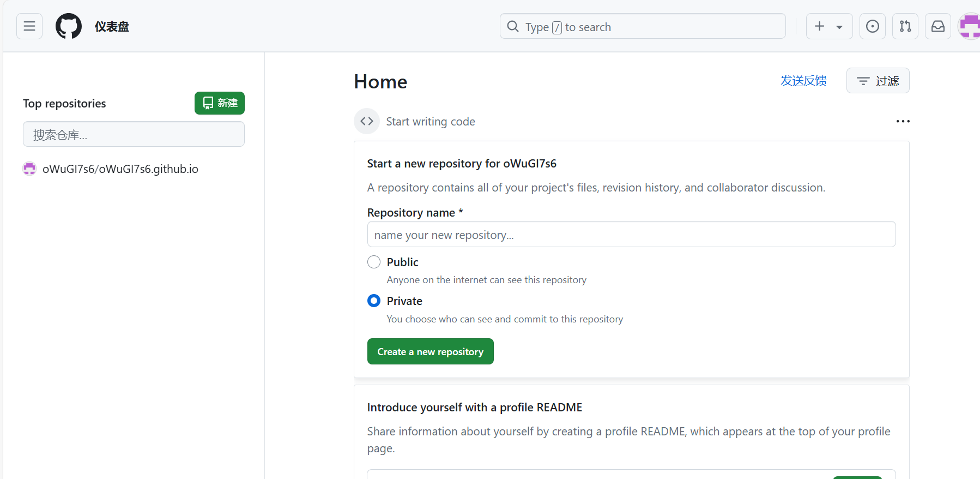Click Create a new repository button
This screenshot has height=479, width=980.
(431, 351)
